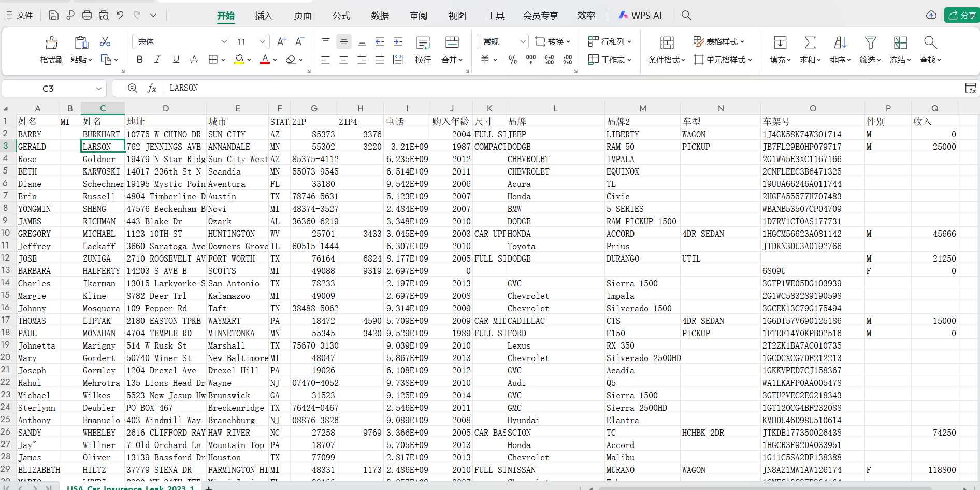Click the Increase Decimal icon
The height and width of the screenshot is (490, 980).
pyautogui.click(x=549, y=60)
